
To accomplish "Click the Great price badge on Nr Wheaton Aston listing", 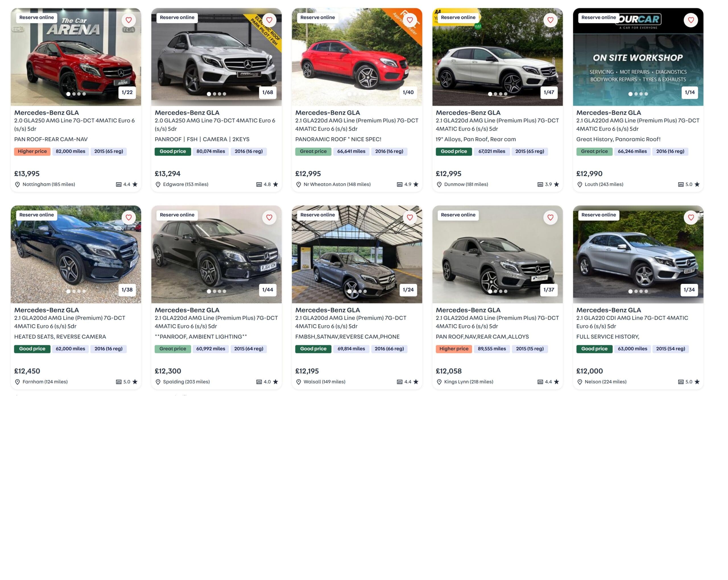I will pyautogui.click(x=313, y=151).
